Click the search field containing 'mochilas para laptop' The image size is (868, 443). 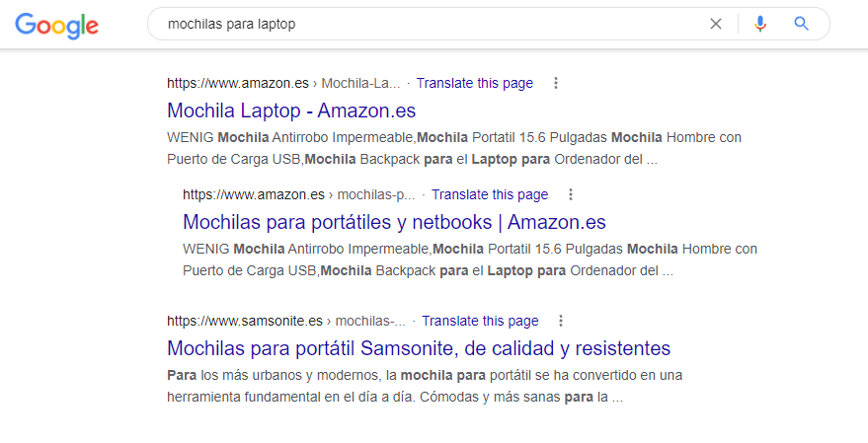425,24
